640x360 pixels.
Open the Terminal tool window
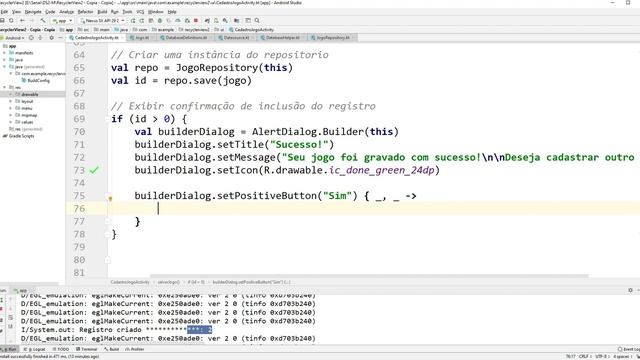87,349
